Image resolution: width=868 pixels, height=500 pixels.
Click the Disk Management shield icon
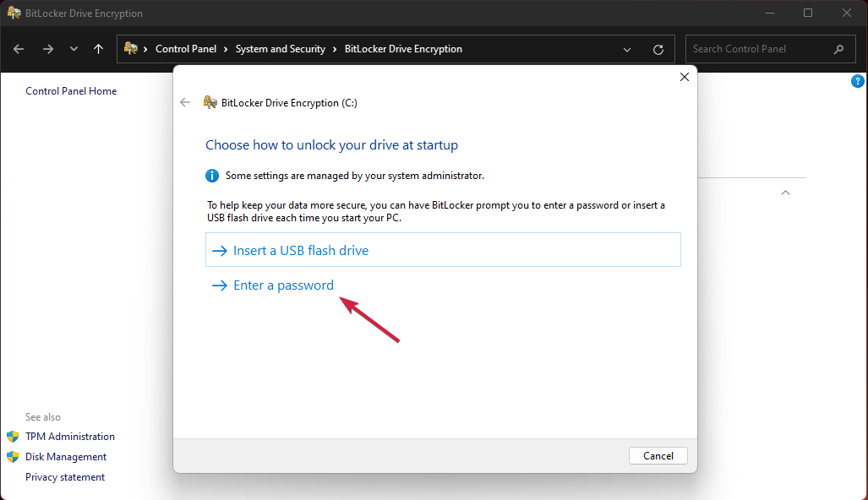(x=14, y=457)
